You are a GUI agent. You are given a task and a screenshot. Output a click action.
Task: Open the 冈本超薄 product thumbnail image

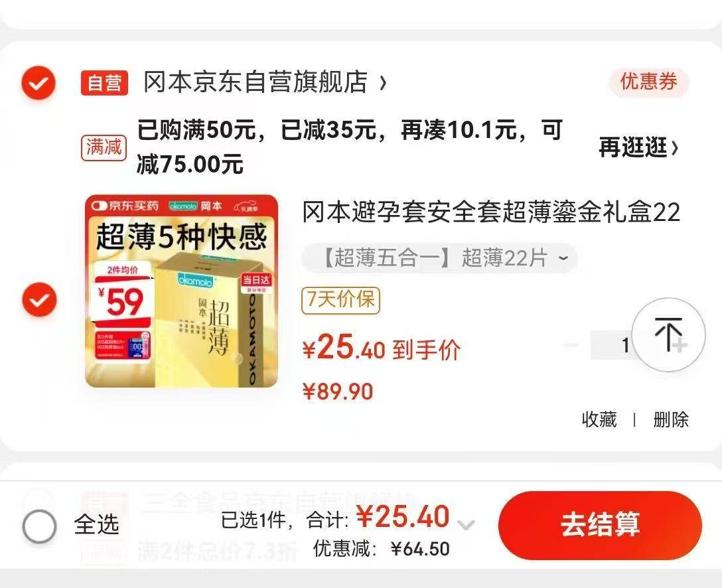(x=182, y=291)
